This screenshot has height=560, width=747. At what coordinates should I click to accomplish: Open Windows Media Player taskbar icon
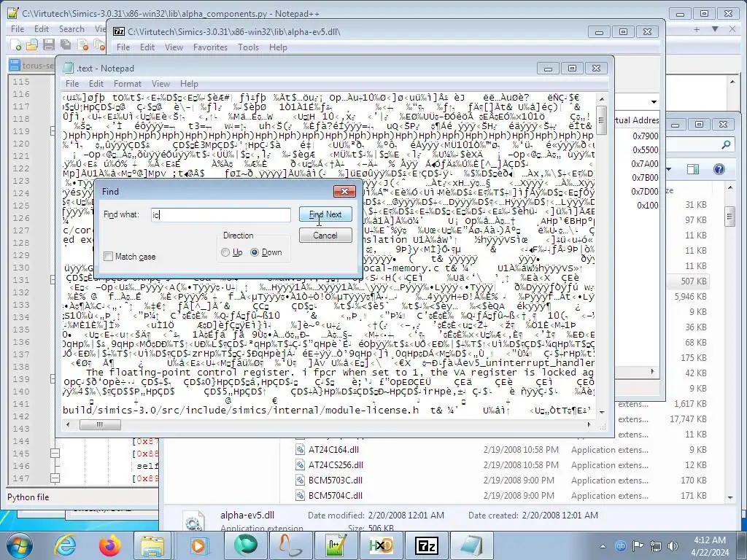198,545
